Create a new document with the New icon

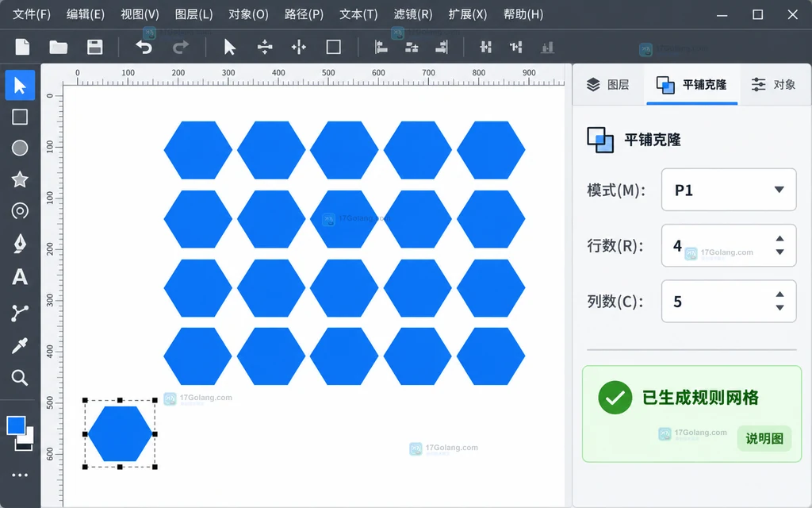click(22, 47)
